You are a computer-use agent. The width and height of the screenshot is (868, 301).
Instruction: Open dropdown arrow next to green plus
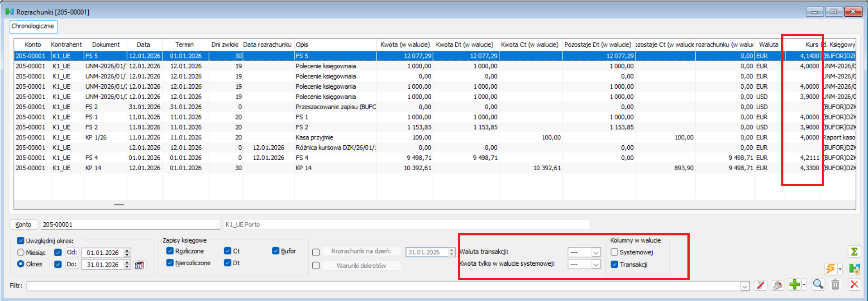coord(804,285)
